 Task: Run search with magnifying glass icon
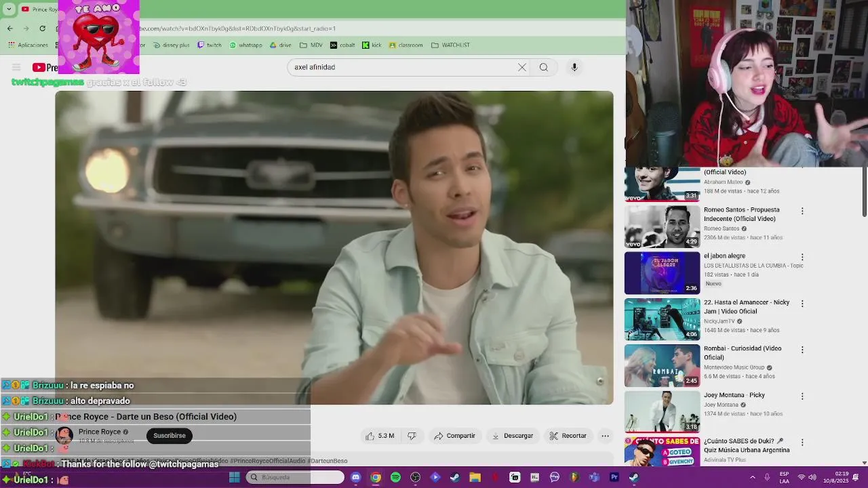tap(544, 67)
